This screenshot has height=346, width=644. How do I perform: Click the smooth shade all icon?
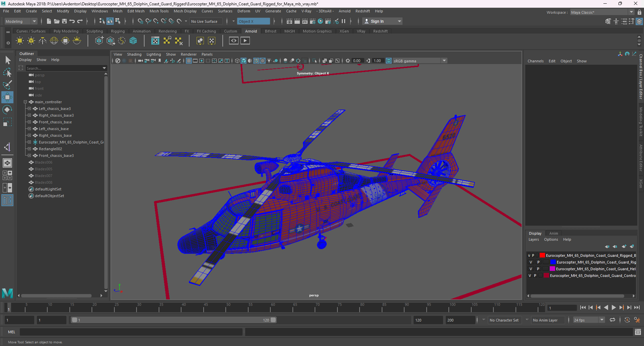point(244,61)
